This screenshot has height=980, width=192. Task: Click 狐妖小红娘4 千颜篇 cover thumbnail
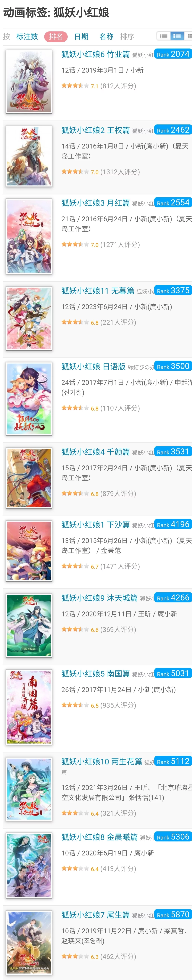[x=29, y=478]
